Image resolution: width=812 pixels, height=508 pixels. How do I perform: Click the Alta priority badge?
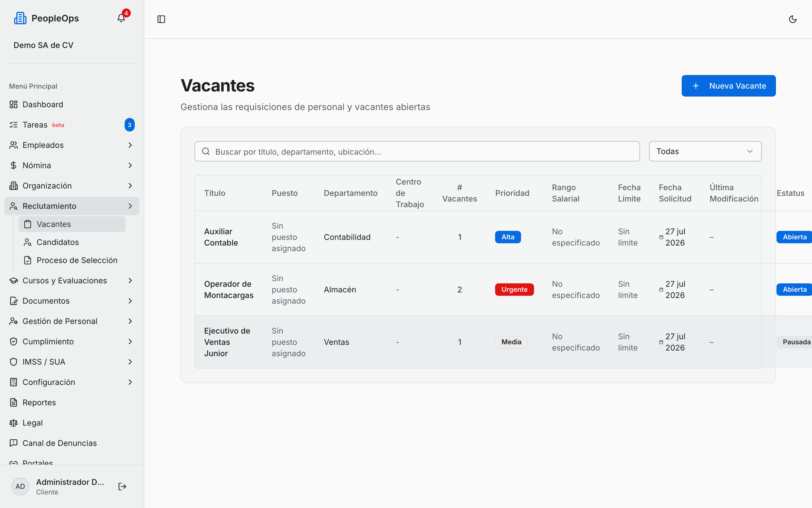[508, 237]
